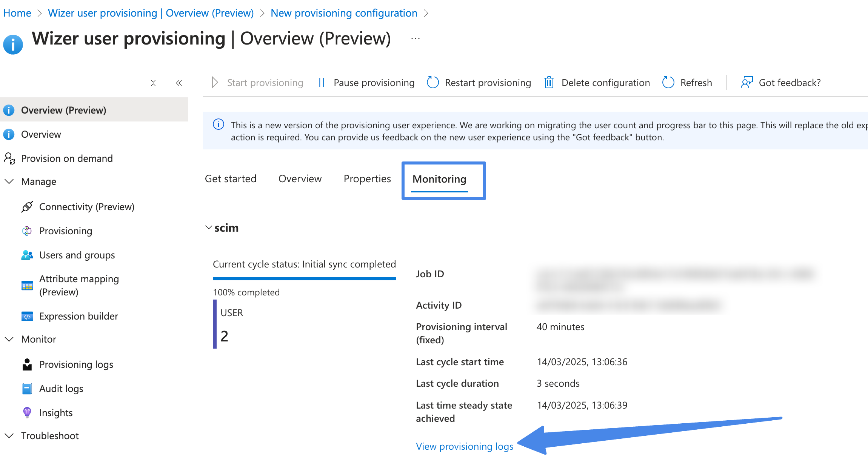Click Start provisioning label
The width and height of the screenshot is (868, 455).
265,83
